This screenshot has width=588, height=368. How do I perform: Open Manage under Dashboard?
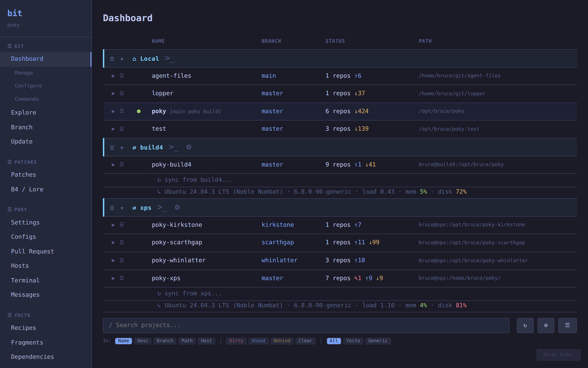pyautogui.click(x=24, y=73)
